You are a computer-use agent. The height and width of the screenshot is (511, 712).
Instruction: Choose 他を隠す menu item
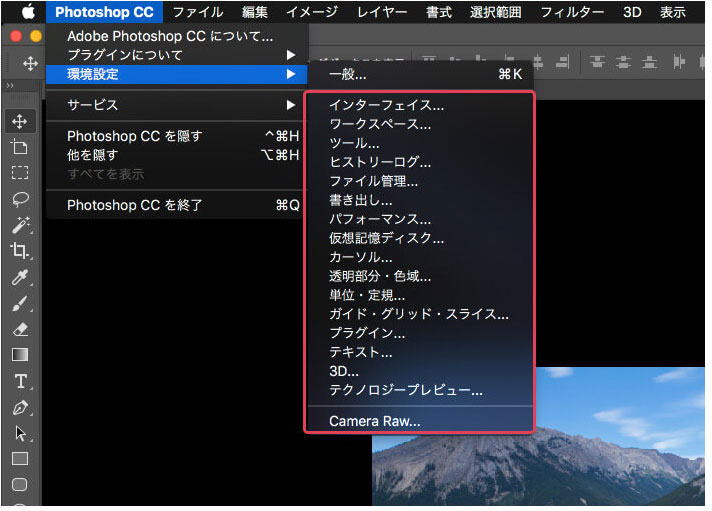tap(177, 155)
